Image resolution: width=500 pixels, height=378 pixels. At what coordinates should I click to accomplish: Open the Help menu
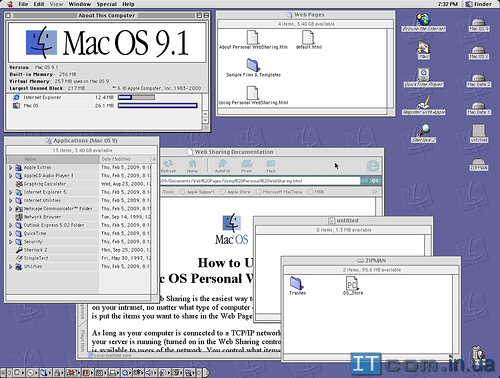tap(128, 4)
